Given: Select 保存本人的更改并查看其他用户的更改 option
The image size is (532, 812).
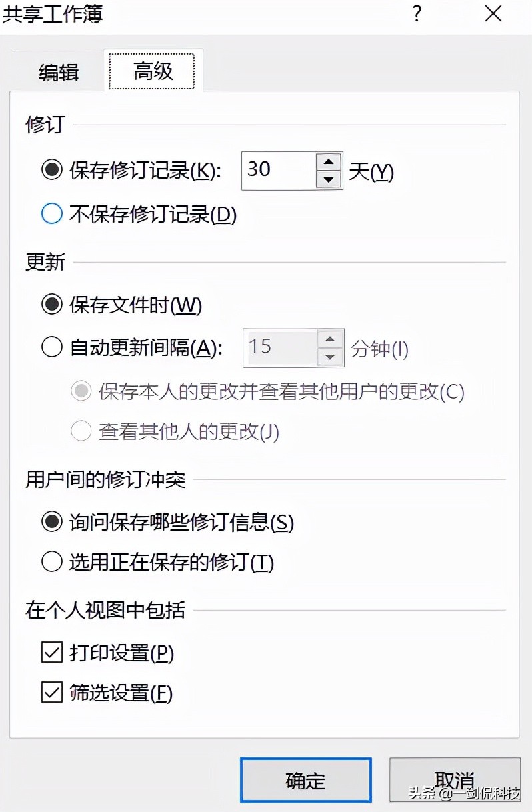Looking at the screenshot, I should (80, 392).
